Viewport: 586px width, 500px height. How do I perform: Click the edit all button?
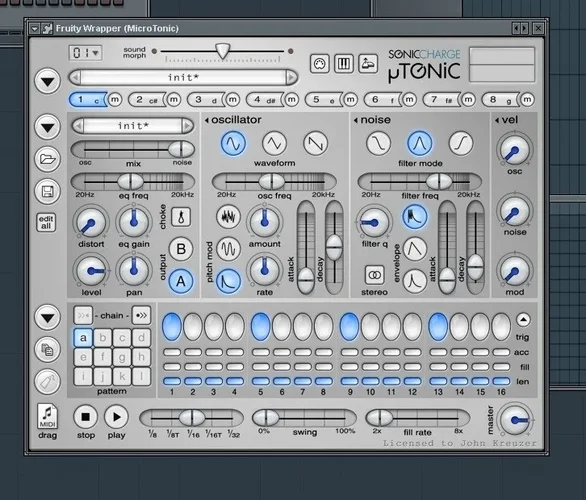click(x=46, y=222)
